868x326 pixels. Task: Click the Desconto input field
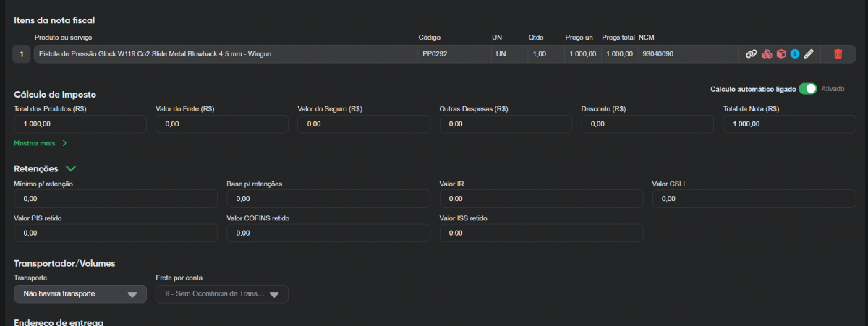tap(647, 124)
